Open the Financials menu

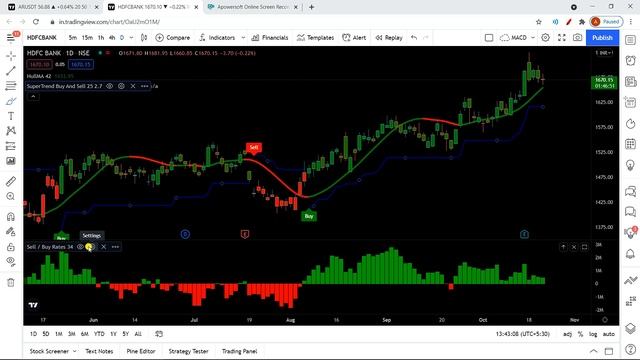270,38
